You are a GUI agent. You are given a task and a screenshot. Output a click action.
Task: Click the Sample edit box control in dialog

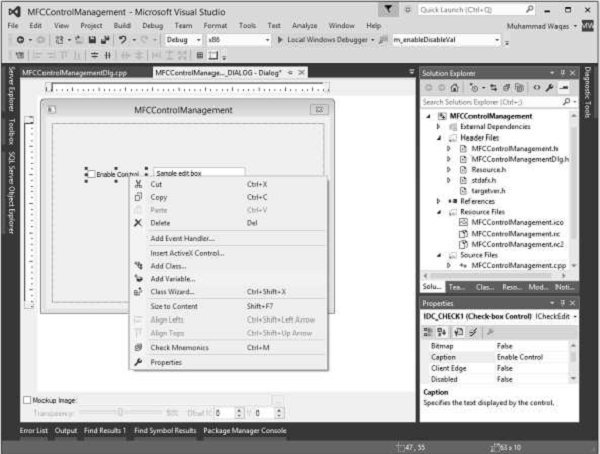click(199, 173)
